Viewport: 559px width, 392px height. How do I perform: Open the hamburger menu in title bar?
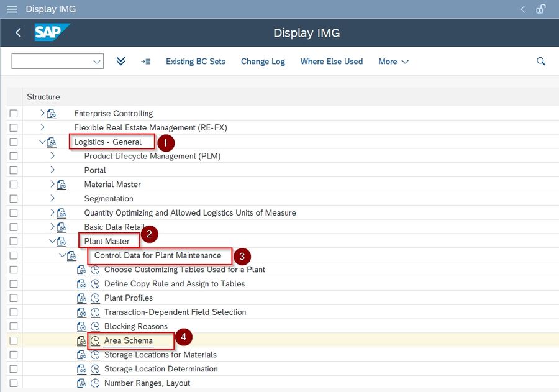coord(12,9)
